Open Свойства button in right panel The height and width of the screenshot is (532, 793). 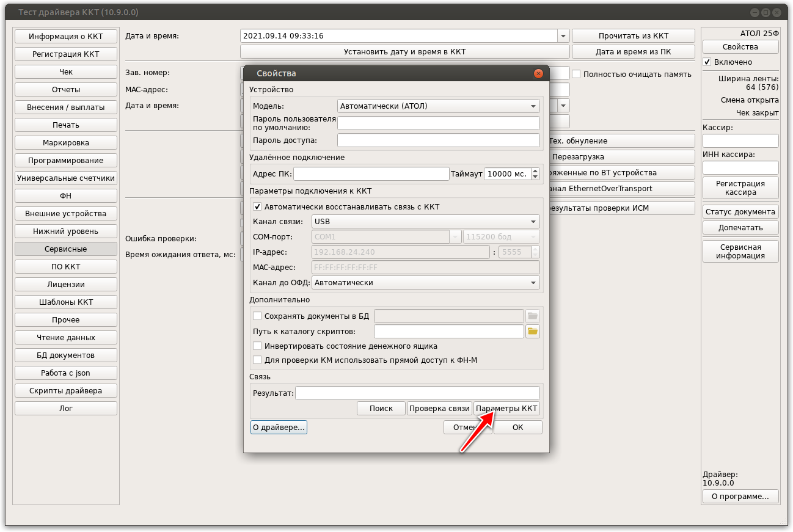(x=740, y=46)
